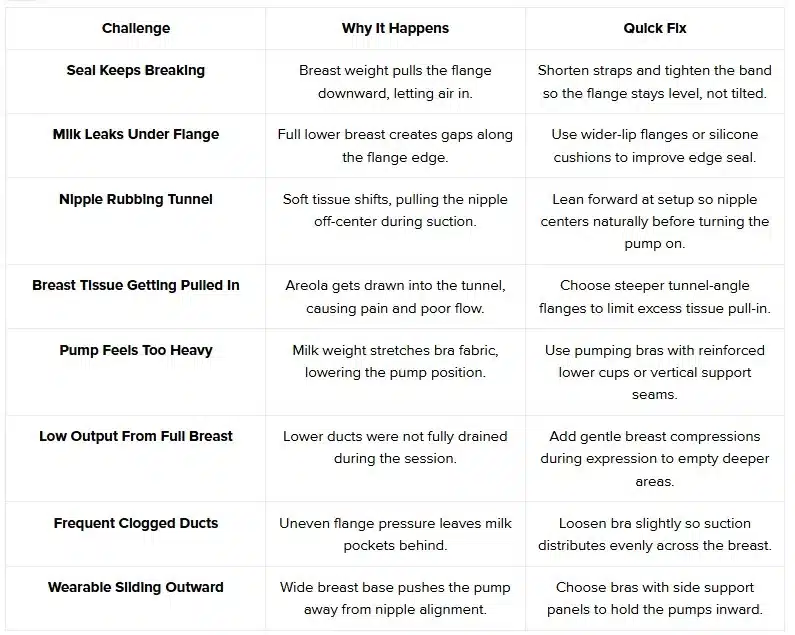Select the Wearable Sliding Outward cell

coord(136,587)
